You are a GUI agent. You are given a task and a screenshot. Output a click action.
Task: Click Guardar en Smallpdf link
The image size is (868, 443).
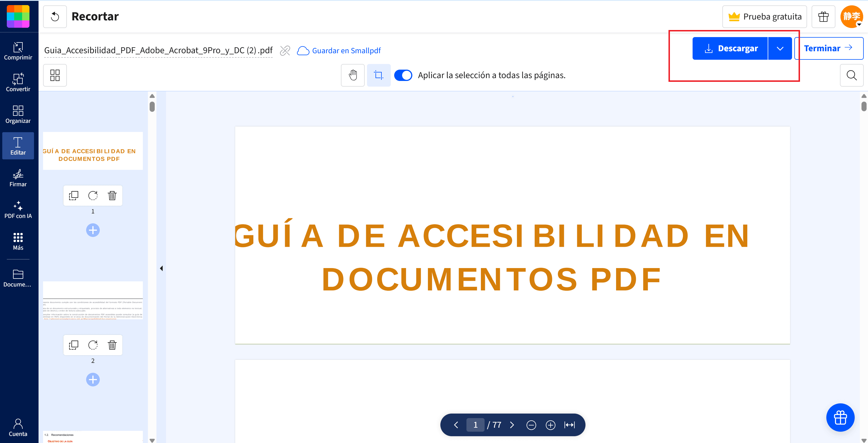pos(339,50)
